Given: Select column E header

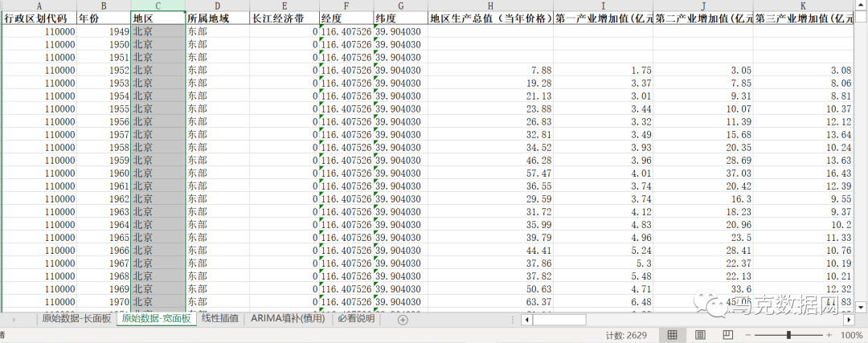Looking at the screenshot, I should (285, 6).
